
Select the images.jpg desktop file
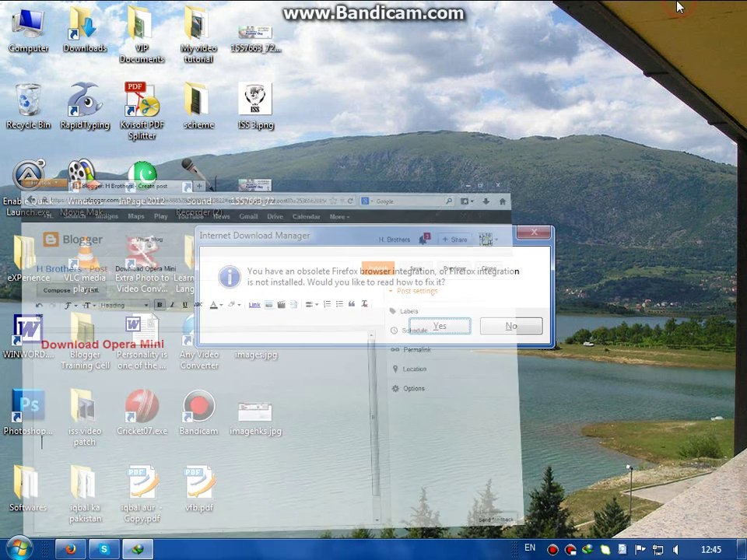[x=255, y=355]
